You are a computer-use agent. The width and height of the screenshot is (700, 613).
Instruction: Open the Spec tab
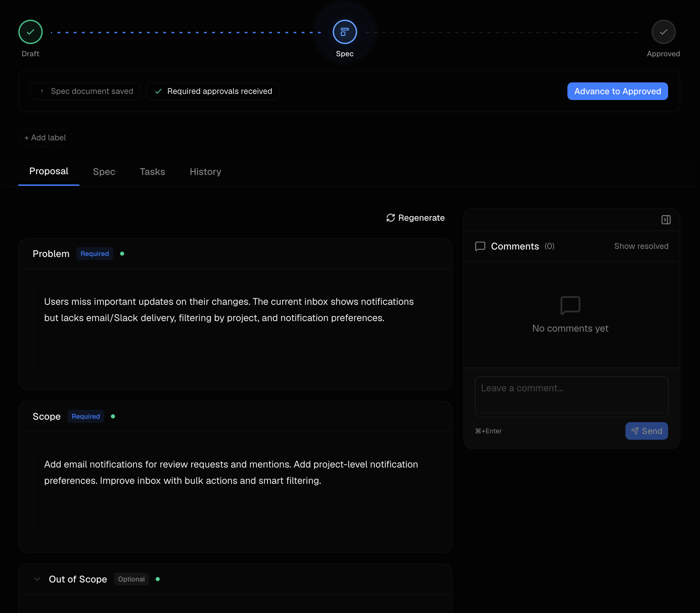[104, 172]
